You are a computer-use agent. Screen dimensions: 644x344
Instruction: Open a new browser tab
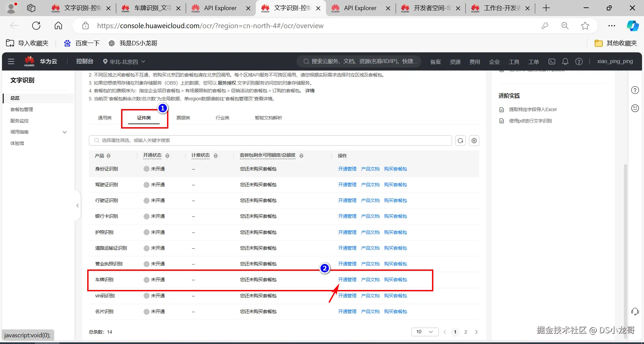[x=546, y=8]
